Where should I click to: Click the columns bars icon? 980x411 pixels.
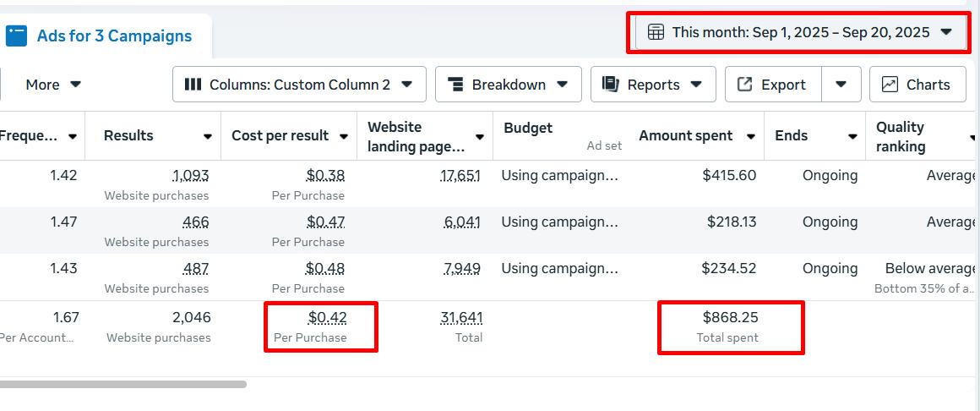193,85
